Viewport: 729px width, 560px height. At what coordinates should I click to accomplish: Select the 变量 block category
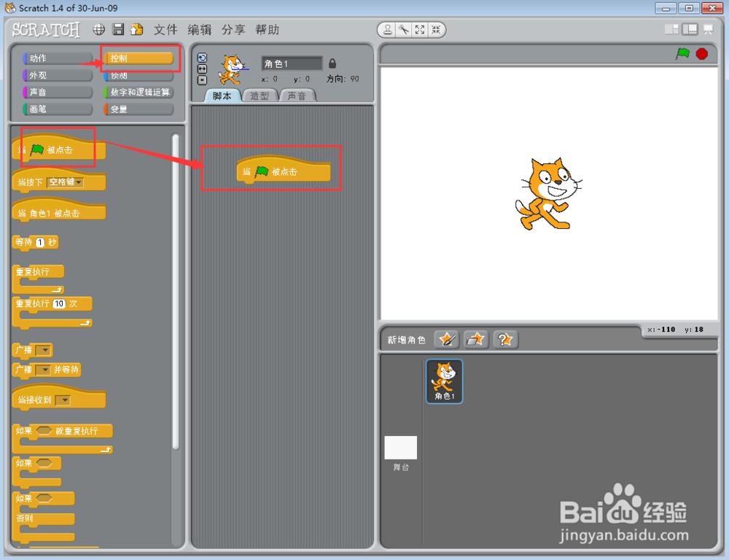pos(139,109)
